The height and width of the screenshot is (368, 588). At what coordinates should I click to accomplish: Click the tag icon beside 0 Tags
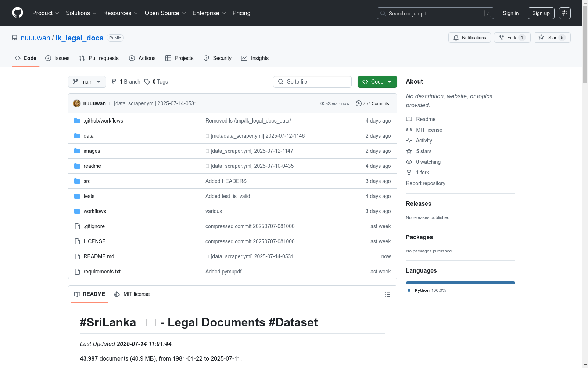pyautogui.click(x=147, y=82)
